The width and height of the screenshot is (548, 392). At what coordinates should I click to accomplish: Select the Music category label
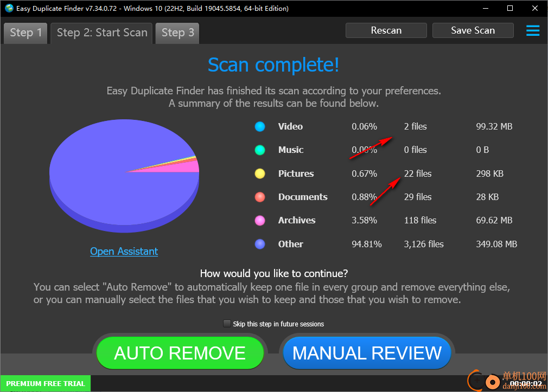pos(291,150)
